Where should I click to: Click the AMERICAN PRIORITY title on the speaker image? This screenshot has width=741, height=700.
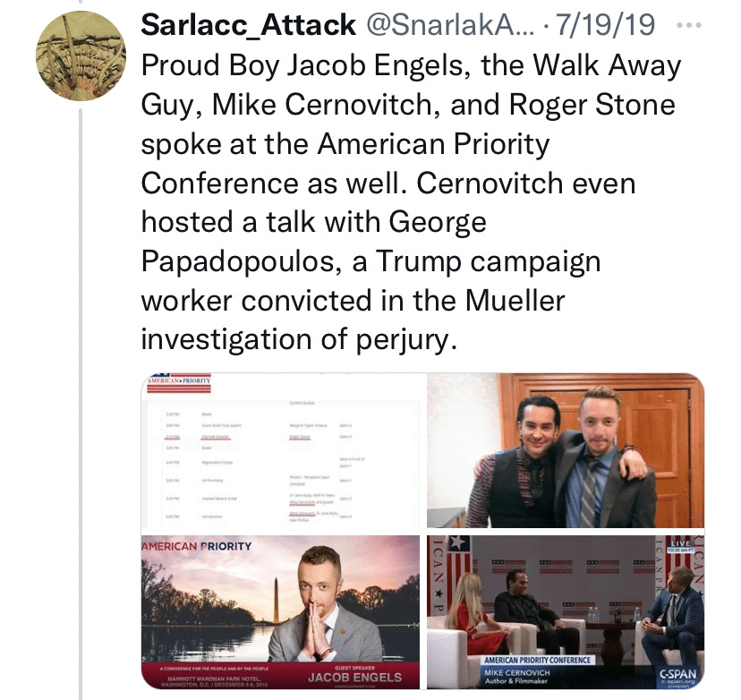click(x=197, y=545)
